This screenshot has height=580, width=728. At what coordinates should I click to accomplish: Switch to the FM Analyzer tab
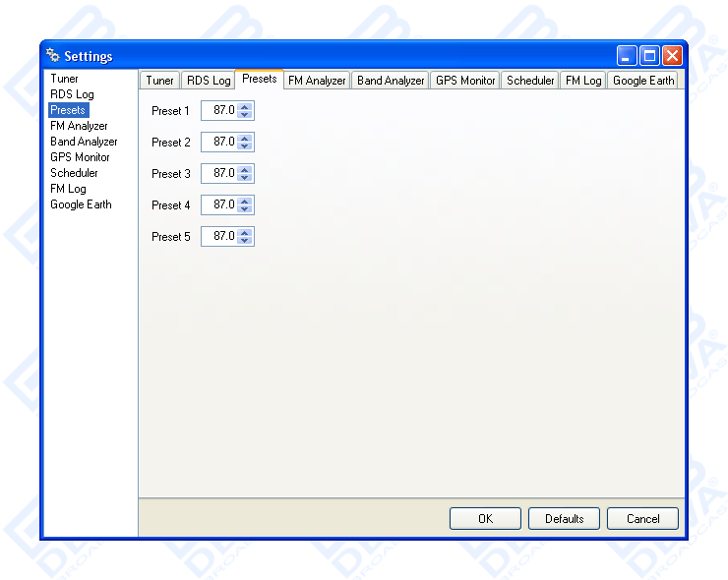[317, 81]
